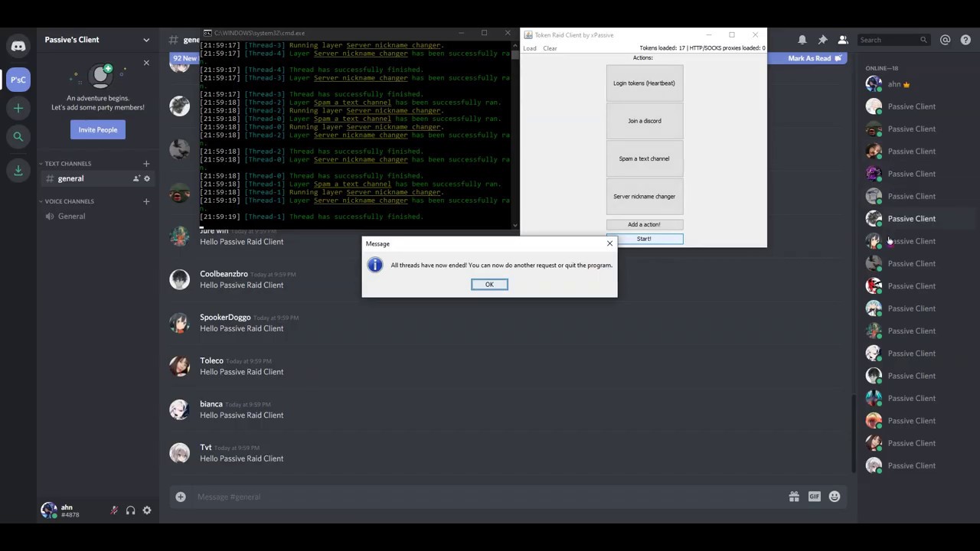Open Toleco's username in chat
The image size is (980, 551).
211,360
